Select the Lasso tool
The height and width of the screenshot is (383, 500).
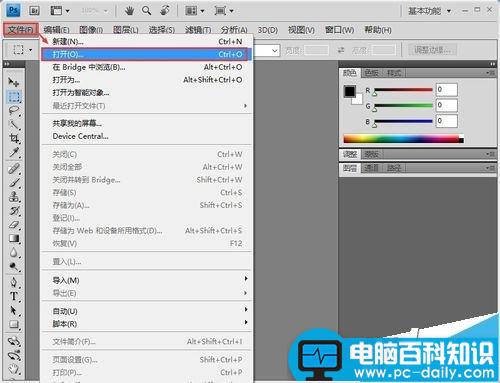point(14,110)
